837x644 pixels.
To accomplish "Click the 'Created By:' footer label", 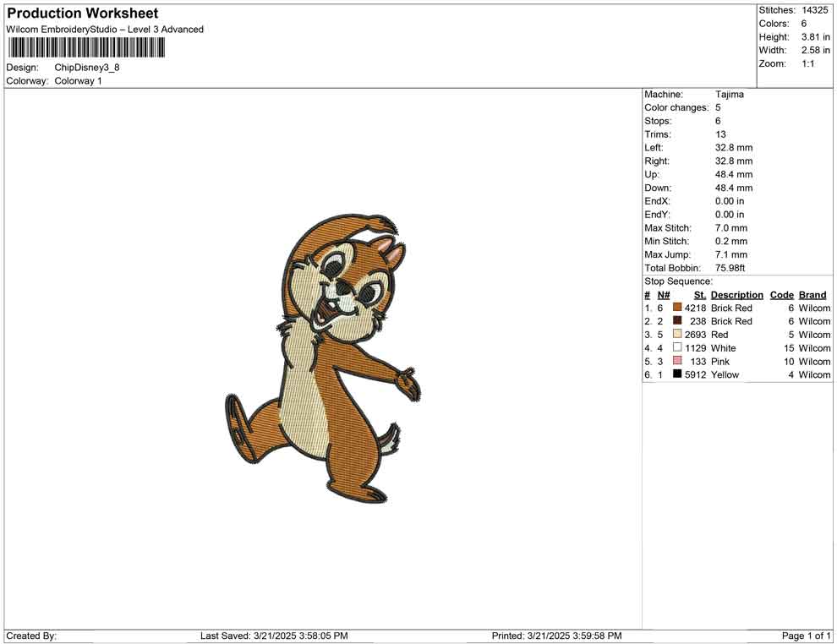I will (31, 636).
